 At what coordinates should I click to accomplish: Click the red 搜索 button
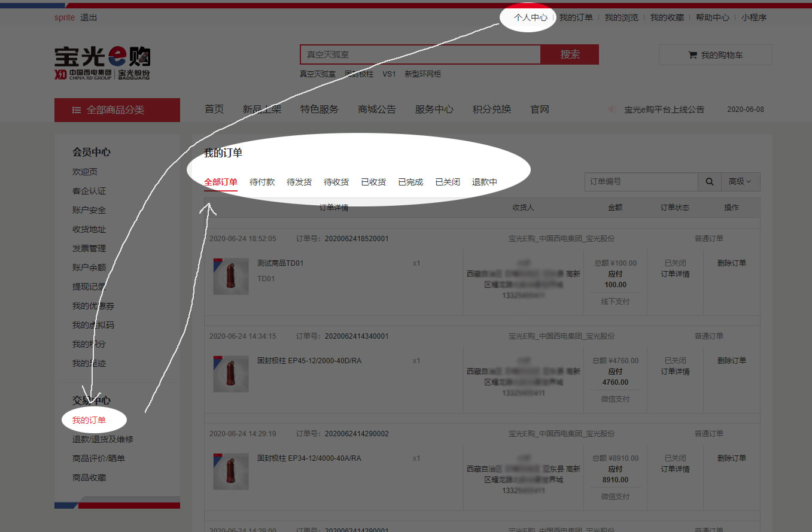click(570, 54)
